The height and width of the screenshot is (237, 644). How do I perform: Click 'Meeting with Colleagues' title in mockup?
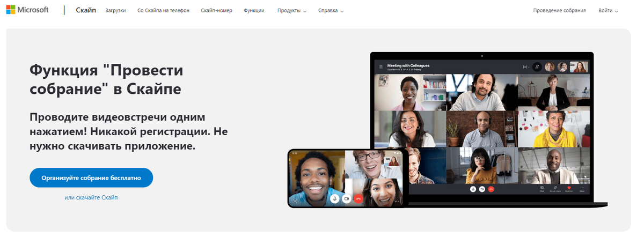click(408, 65)
